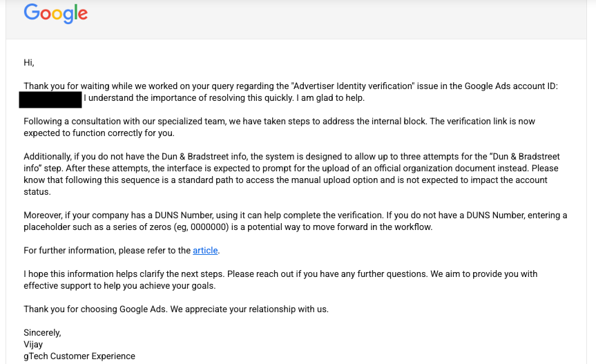The height and width of the screenshot is (364, 596).
Task: Click the blue "G" of the logo
Action: pyautogui.click(x=32, y=12)
